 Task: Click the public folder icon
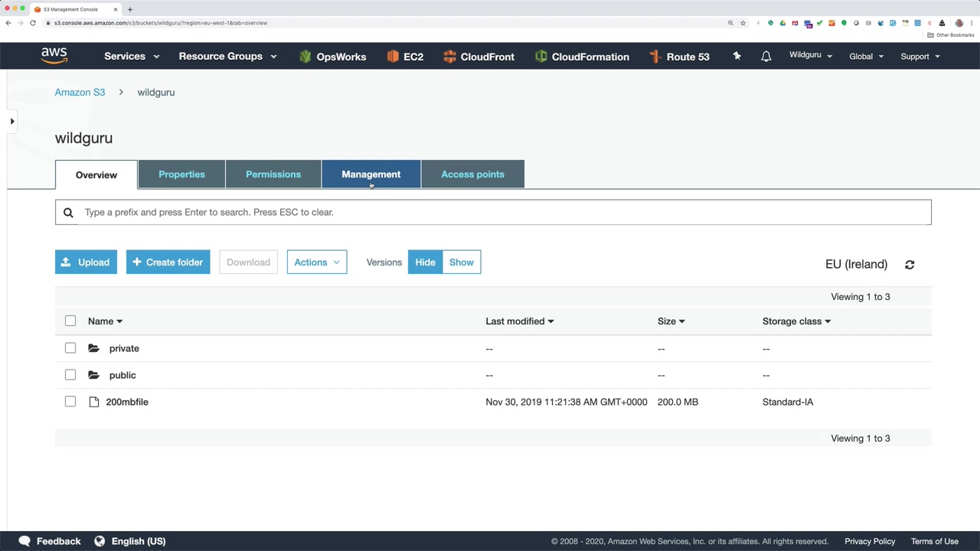tap(93, 375)
